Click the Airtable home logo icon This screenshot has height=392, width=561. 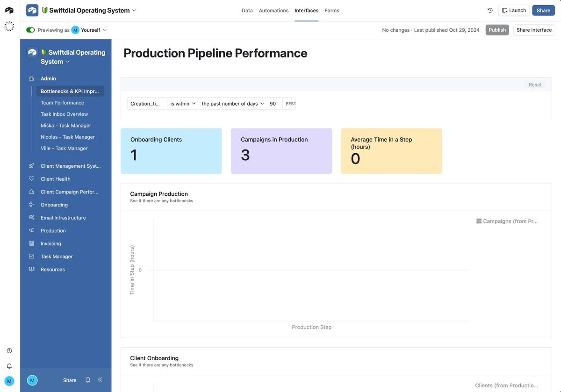click(9, 10)
